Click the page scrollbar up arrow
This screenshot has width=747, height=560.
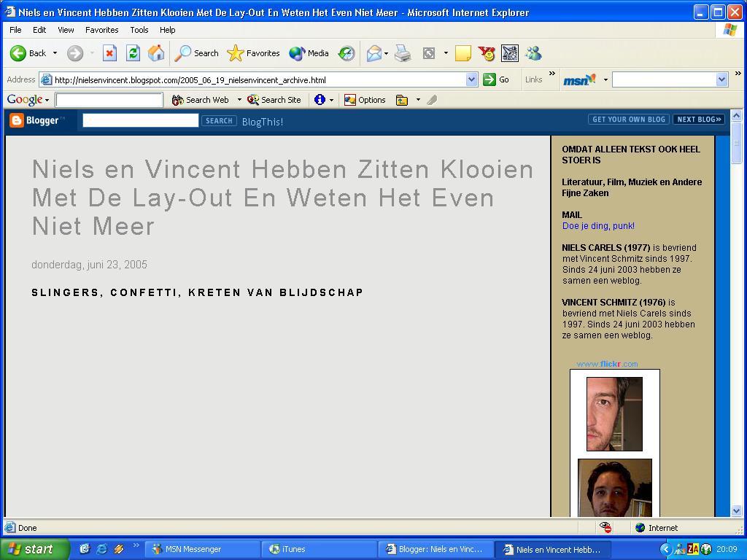point(736,115)
